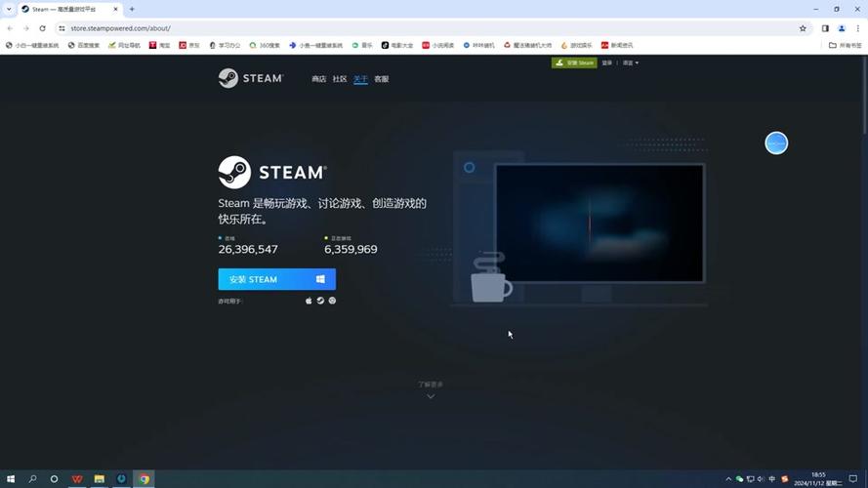This screenshot has width=868, height=488.
Task: Click the blue 安装 STEAM download button
Action: (276, 279)
